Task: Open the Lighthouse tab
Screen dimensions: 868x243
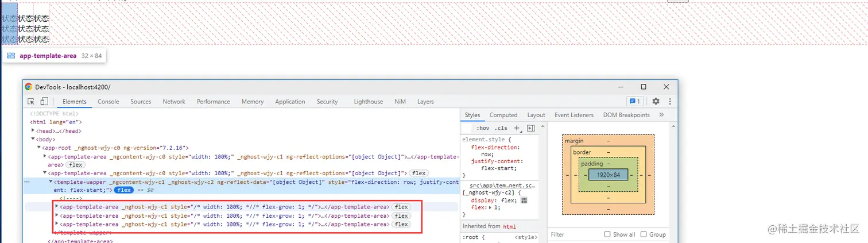Action: tap(369, 102)
